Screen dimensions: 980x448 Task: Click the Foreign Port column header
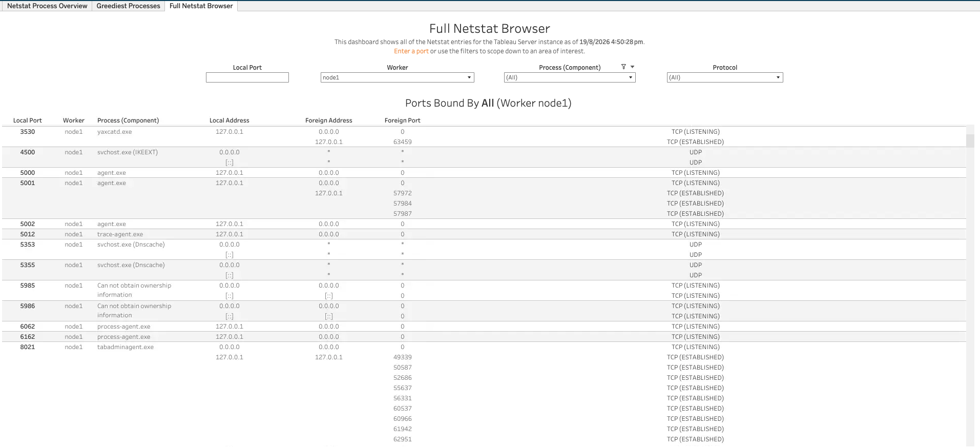point(403,120)
